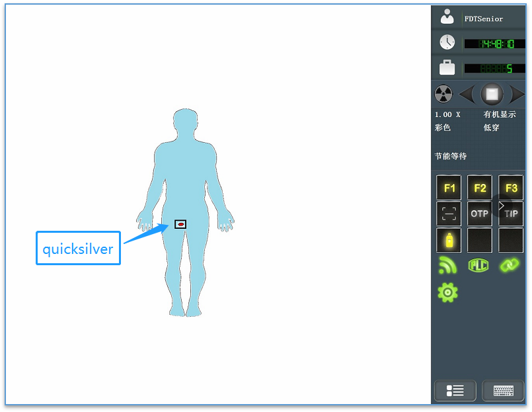Click the radiation X-ray emission icon

click(443, 95)
